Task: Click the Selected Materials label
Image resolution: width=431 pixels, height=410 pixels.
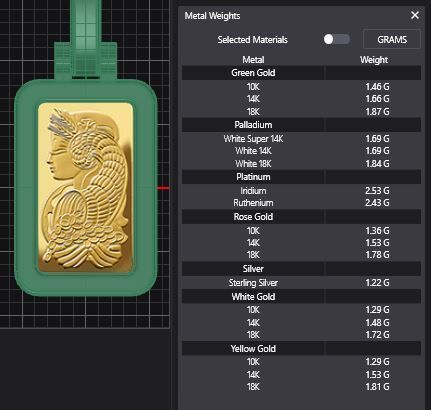Action: coord(252,40)
